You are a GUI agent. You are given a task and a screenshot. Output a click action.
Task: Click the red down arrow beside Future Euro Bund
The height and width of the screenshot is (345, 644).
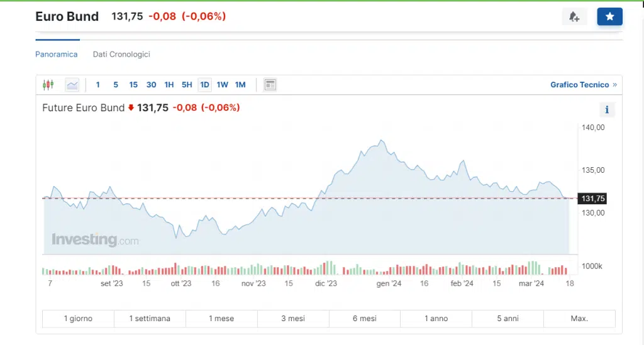click(131, 107)
